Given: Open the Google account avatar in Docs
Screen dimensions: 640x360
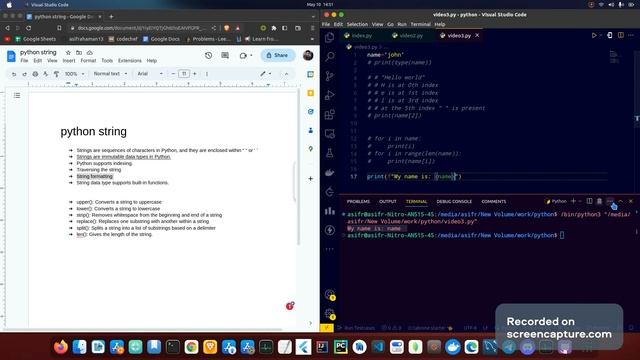Looking at the screenshot, I should coord(308,55).
